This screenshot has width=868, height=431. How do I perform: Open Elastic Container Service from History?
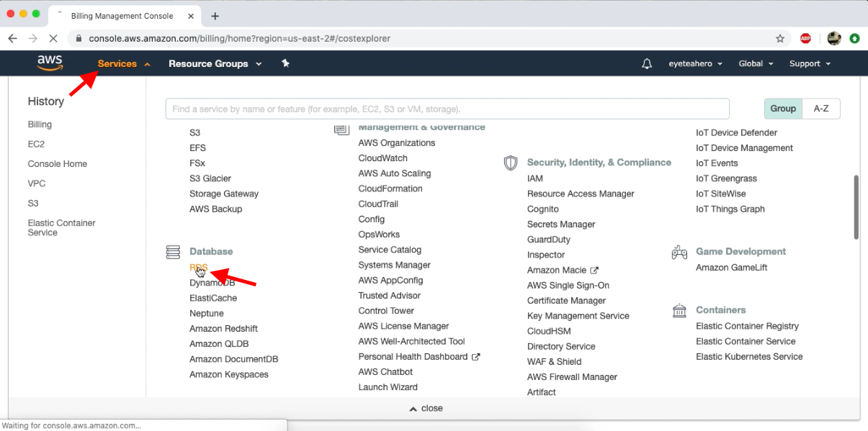coord(62,227)
